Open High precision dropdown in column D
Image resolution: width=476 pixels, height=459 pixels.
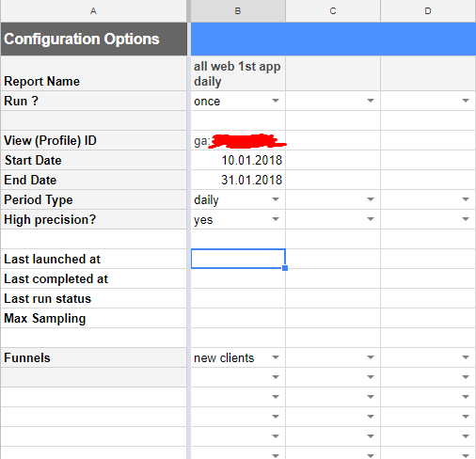click(466, 219)
